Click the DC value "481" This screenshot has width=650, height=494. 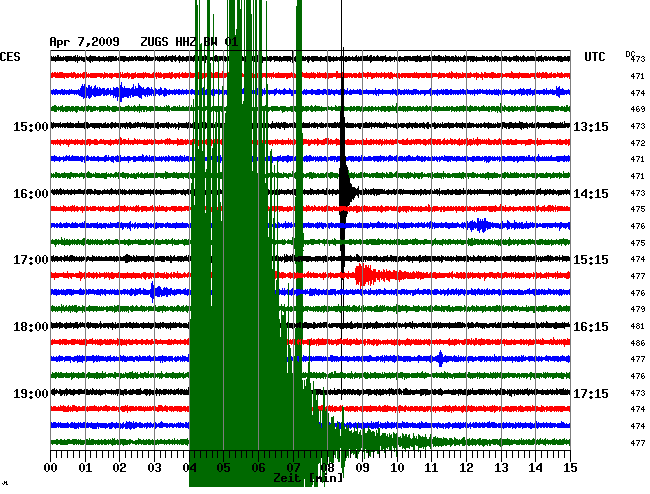638,326
